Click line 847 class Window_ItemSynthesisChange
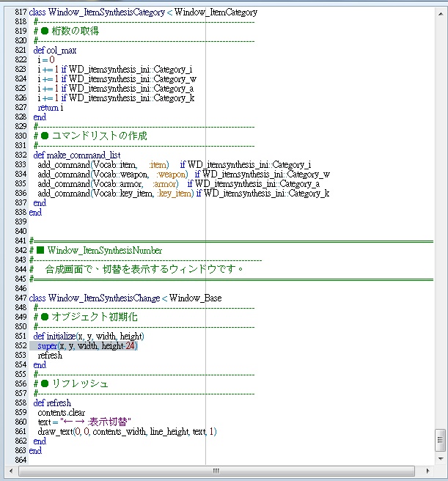Screen dimensions: 448x481 [x=125, y=298]
